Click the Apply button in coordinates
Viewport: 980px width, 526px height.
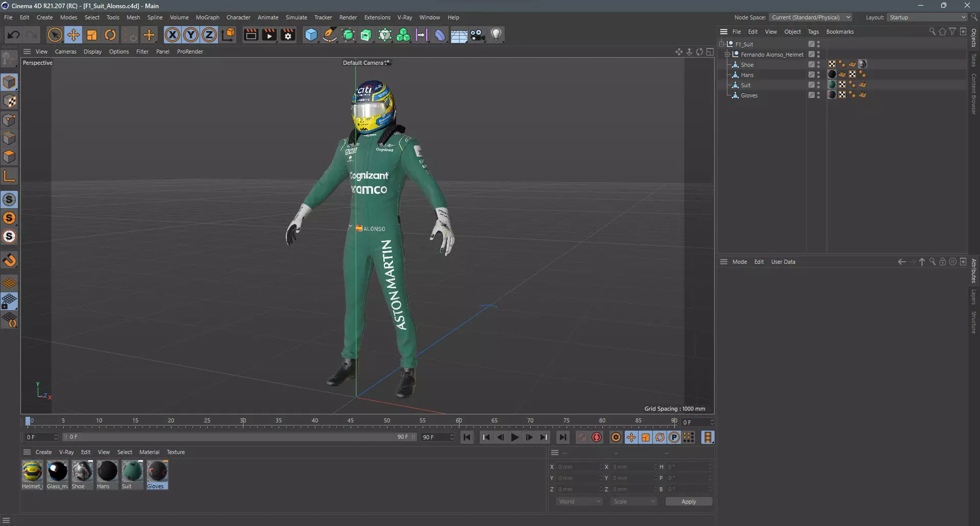[x=689, y=502]
